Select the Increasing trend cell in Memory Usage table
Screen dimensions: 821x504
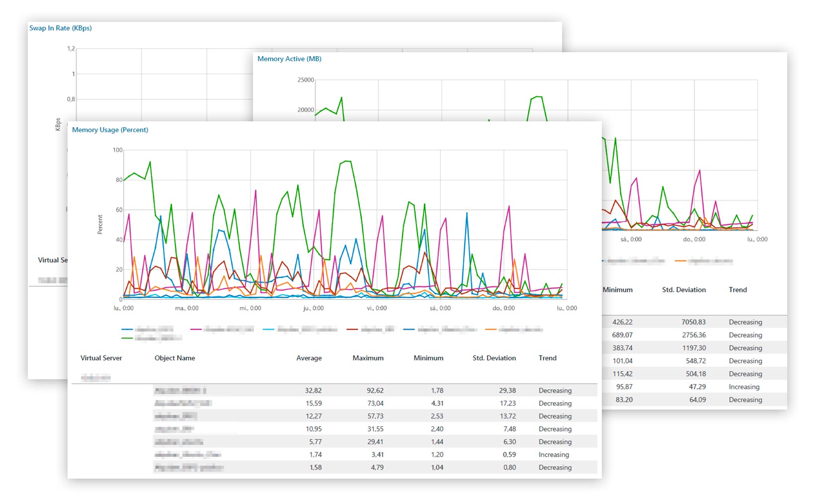click(554, 455)
